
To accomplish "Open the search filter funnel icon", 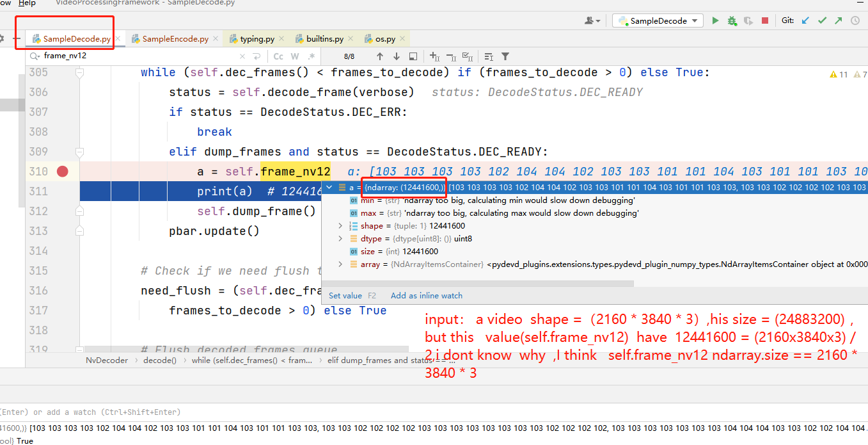I will pos(505,56).
